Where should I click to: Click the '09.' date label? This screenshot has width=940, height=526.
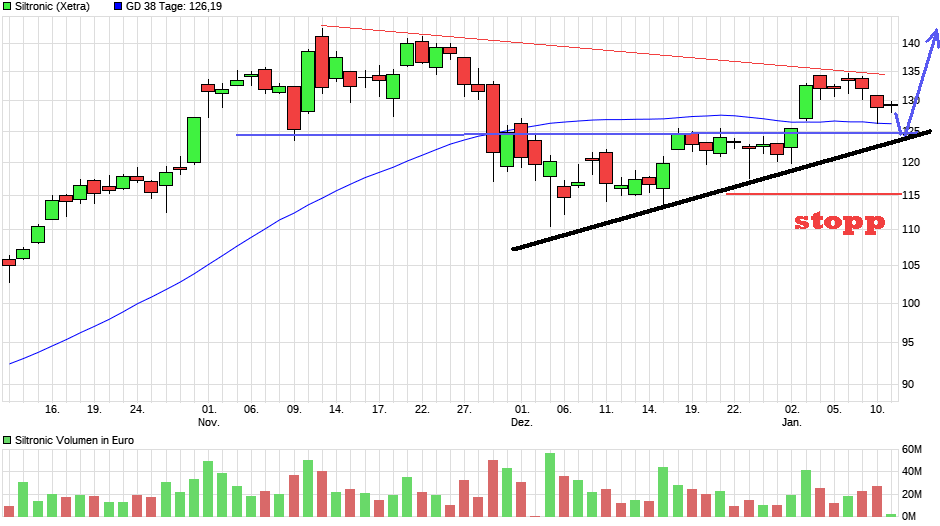coord(294,410)
